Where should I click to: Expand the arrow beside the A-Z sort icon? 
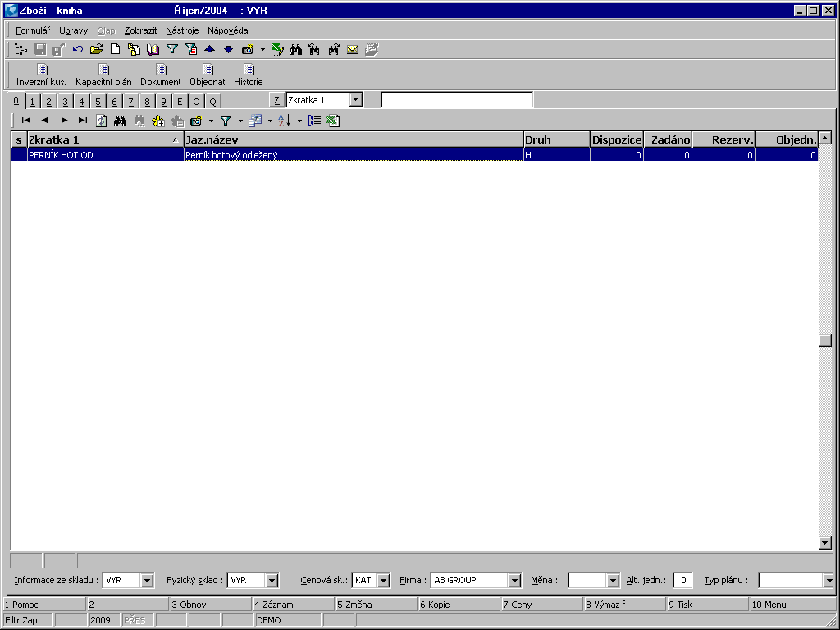(299, 121)
